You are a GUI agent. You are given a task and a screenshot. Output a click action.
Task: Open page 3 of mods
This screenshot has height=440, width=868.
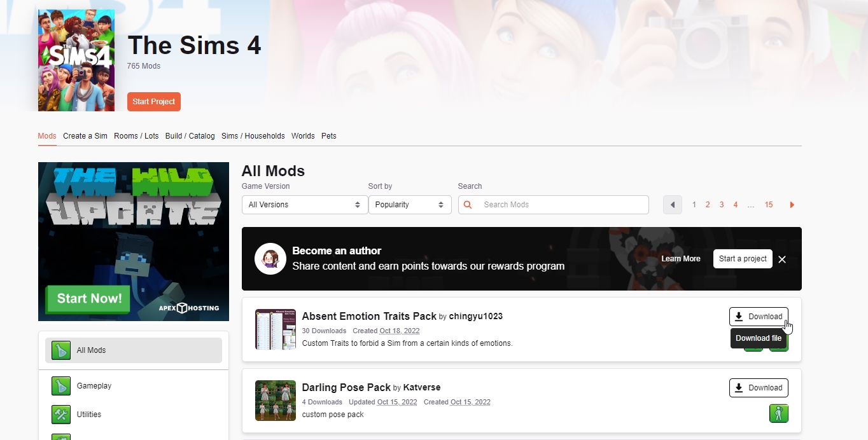[722, 205]
